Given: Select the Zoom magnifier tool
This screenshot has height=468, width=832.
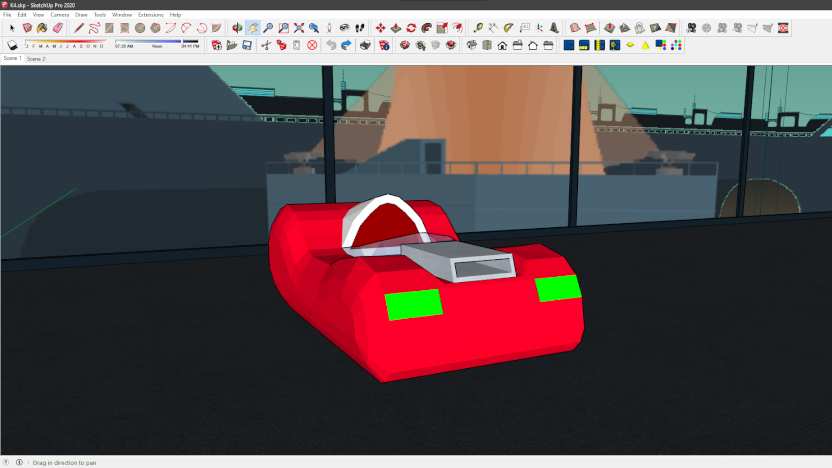Looking at the screenshot, I should click(268, 28).
